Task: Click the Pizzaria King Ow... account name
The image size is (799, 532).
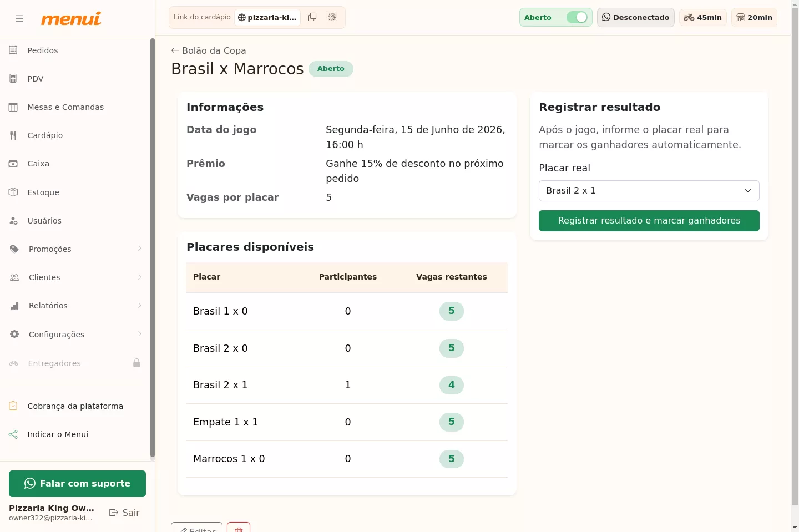Action: click(52, 508)
